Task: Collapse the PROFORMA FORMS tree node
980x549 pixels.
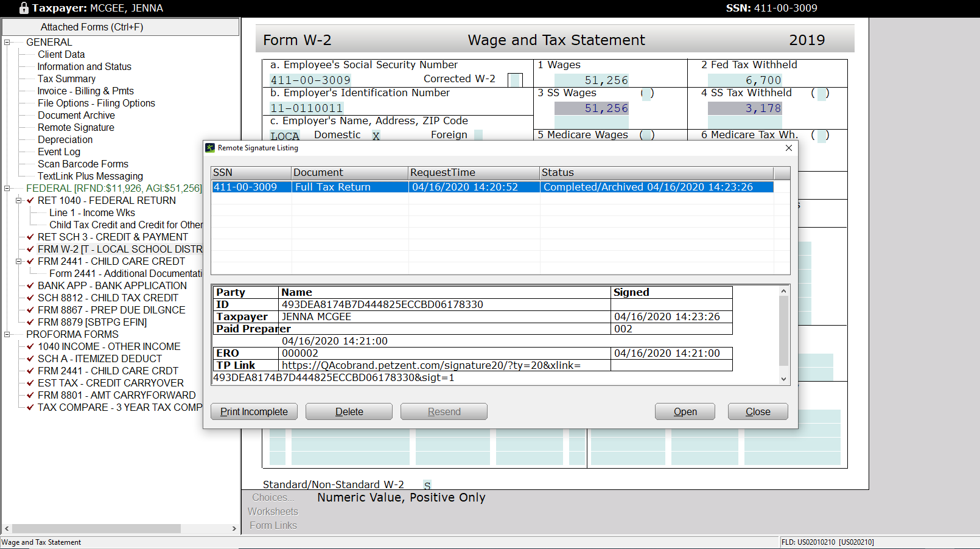Action: 7,334
